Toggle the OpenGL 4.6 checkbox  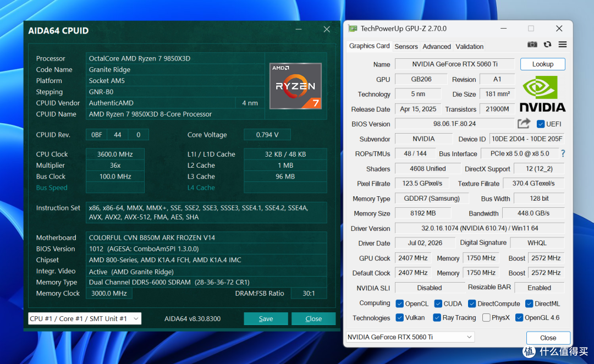(519, 317)
